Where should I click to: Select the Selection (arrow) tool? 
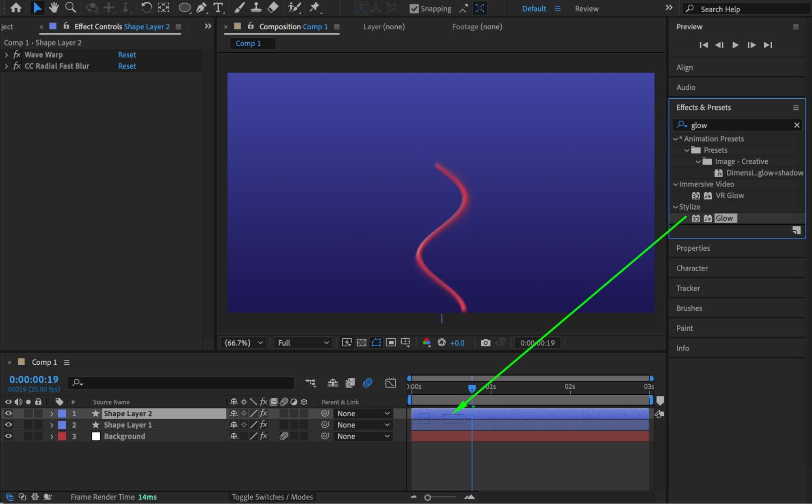coord(37,8)
